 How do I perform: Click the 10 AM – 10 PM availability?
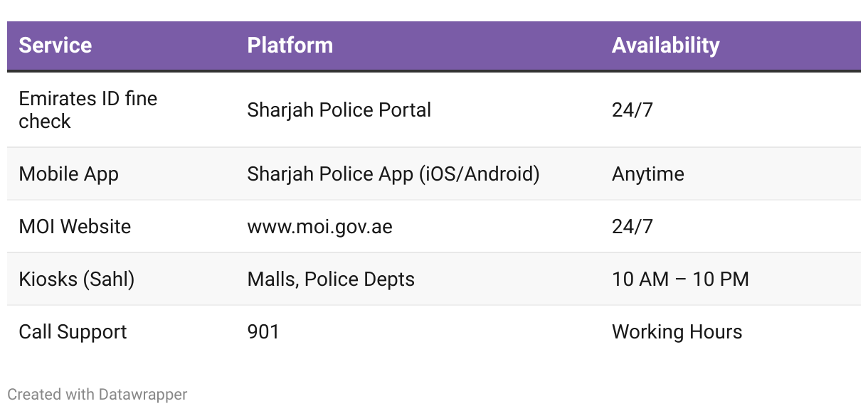(680, 279)
